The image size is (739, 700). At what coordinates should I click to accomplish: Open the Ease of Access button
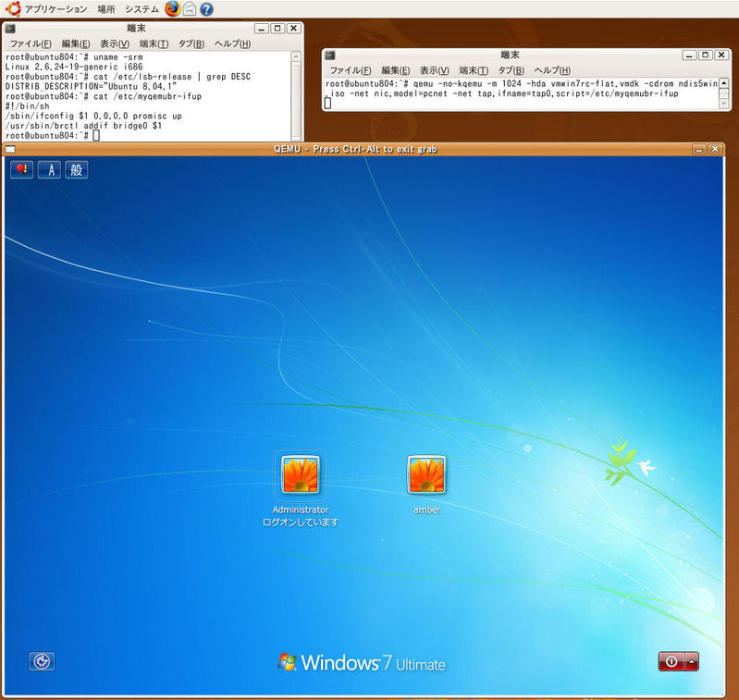[x=42, y=661]
